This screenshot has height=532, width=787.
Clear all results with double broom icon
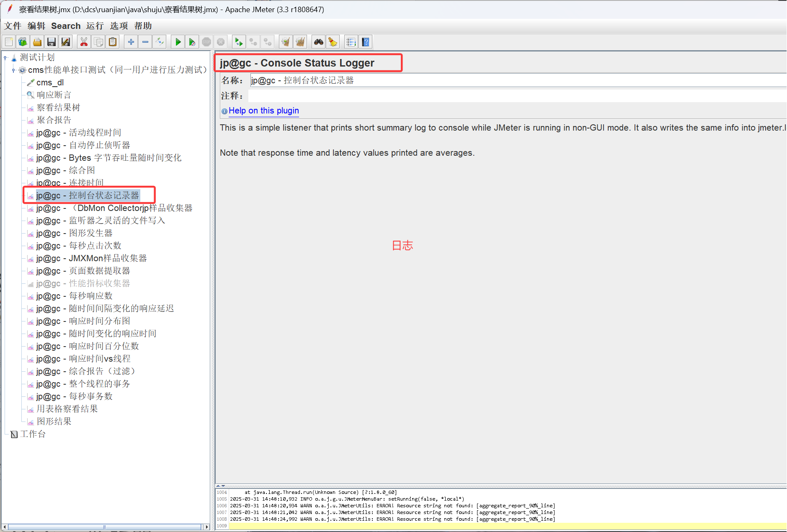[x=300, y=42]
